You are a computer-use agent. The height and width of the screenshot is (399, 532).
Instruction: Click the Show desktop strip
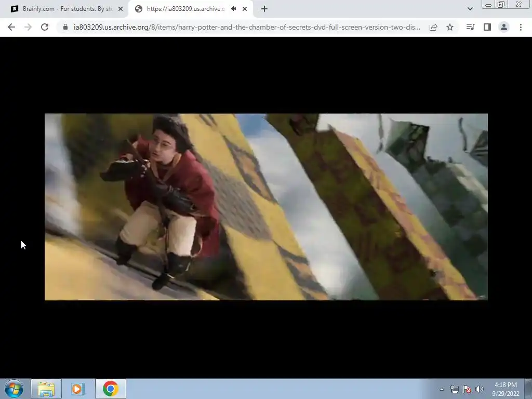[x=528, y=389]
